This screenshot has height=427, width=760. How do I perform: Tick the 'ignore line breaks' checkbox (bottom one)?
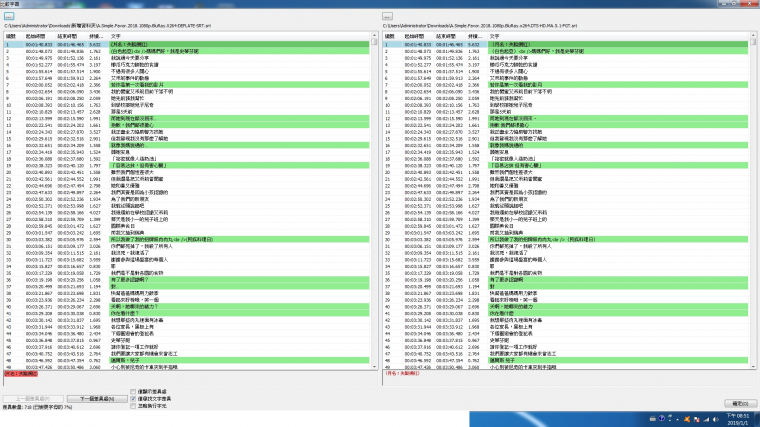[x=133, y=406]
